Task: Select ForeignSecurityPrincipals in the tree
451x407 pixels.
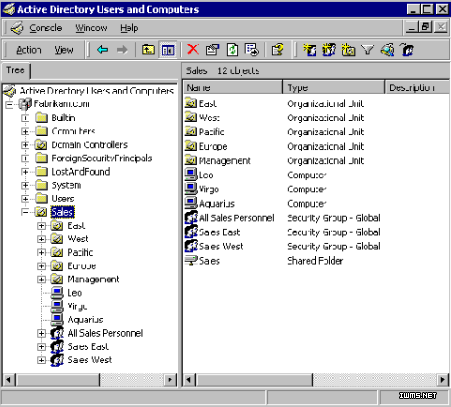Action: tap(102, 158)
